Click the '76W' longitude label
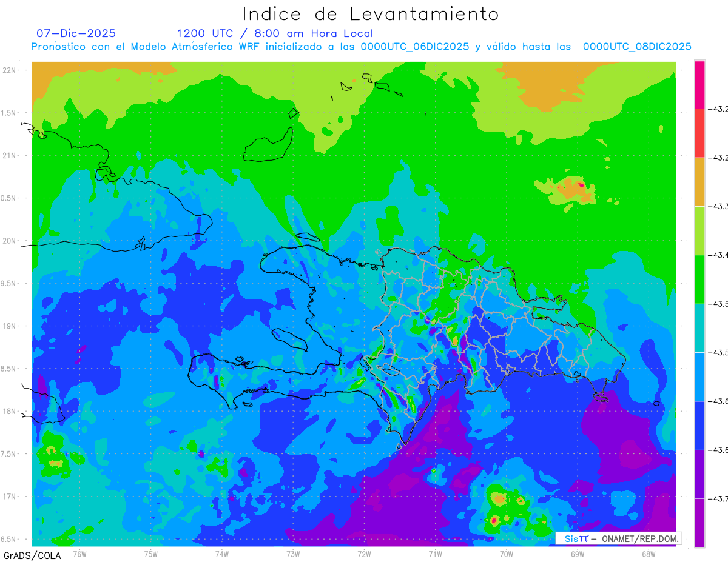 [x=79, y=554]
